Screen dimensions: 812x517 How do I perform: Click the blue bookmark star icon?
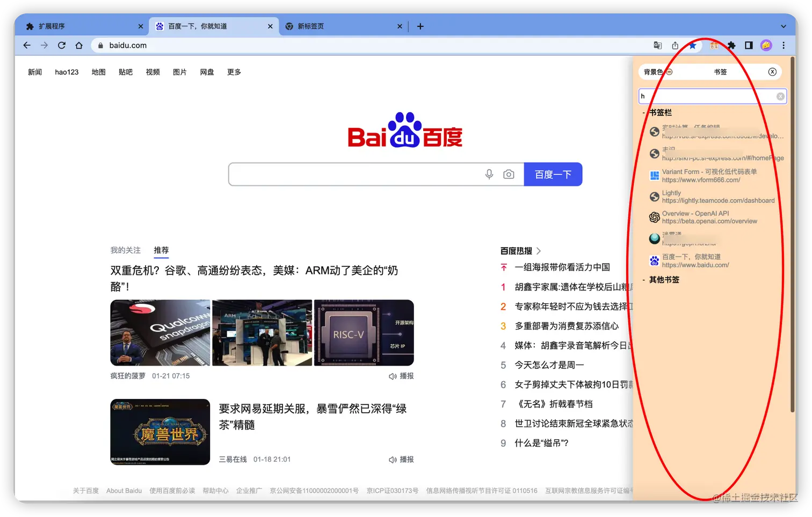pos(693,46)
